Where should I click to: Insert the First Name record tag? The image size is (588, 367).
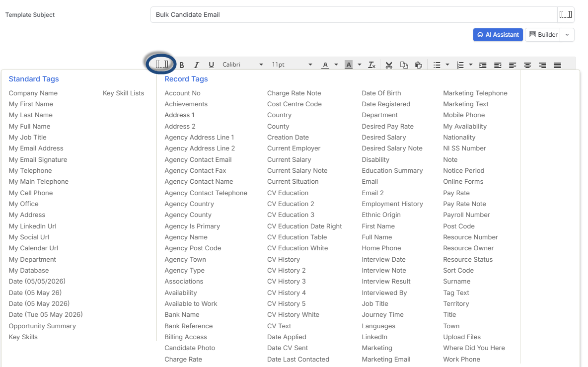(378, 226)
